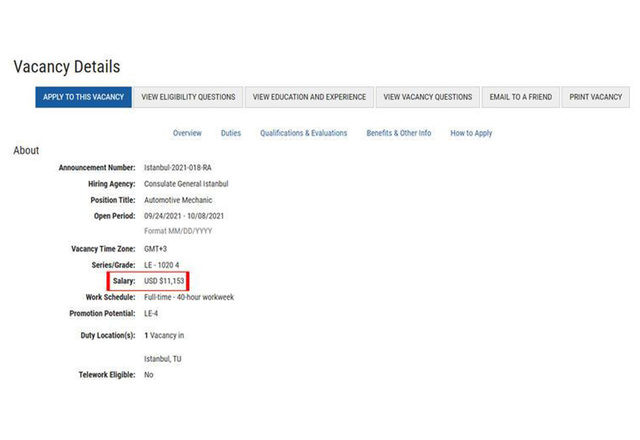Viewport: 640px width, 440px height.
Task: Open View Education and Experience
Action: pyautogui.click(x=309, y=97)
